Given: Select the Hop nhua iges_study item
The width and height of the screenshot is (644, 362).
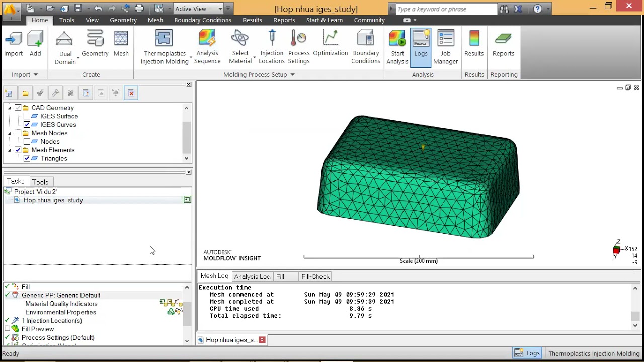Looking at the screenshot, I should tap(53, 200).
